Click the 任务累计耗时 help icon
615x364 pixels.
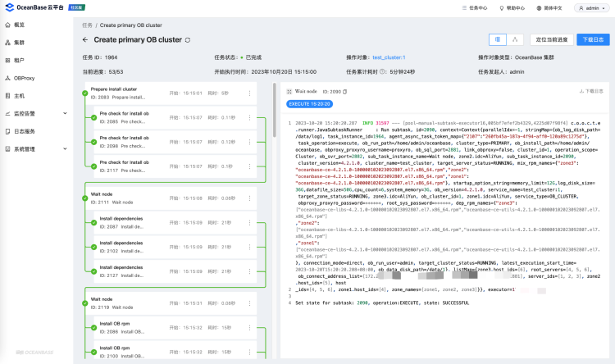coord(382,72)
